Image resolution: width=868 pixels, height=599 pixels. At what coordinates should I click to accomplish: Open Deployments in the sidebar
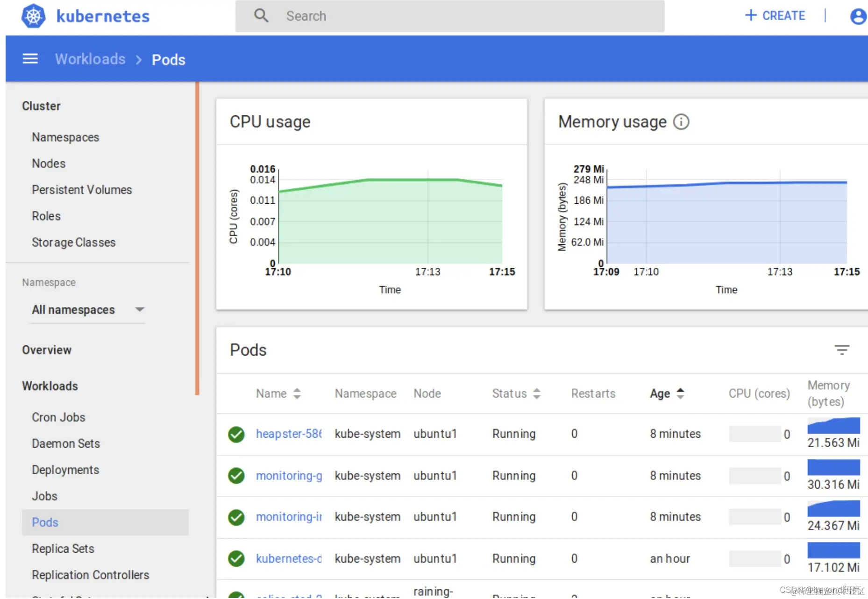pyautogui.click(x=65, y=470)
